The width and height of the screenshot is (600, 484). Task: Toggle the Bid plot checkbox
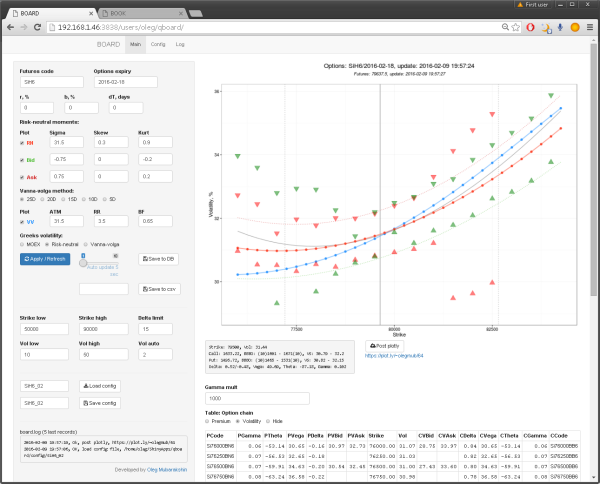coord(22,160)
